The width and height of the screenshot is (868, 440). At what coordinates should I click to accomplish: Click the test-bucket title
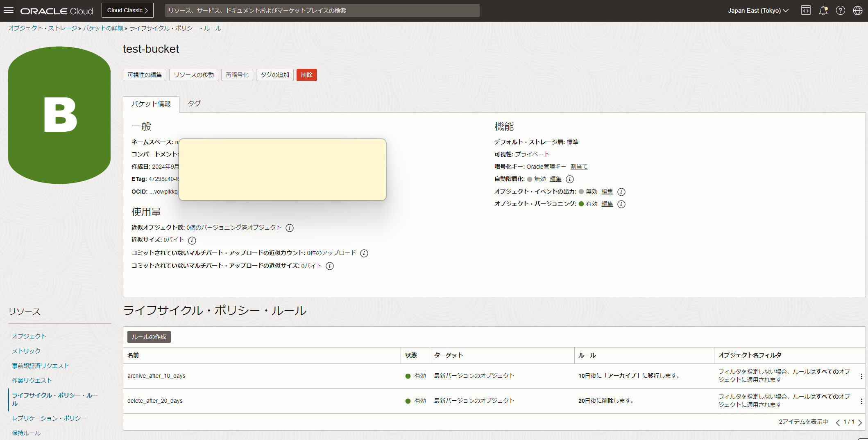point(151,49)
